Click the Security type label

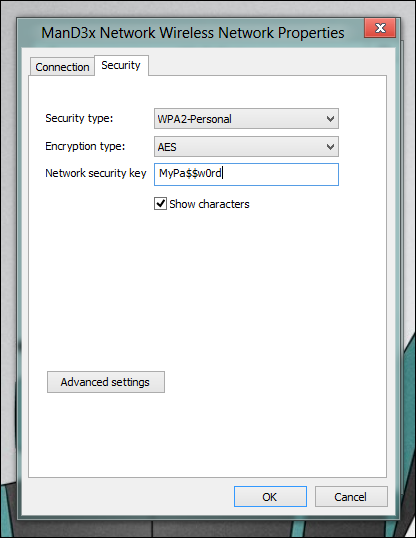click(79, 118)
